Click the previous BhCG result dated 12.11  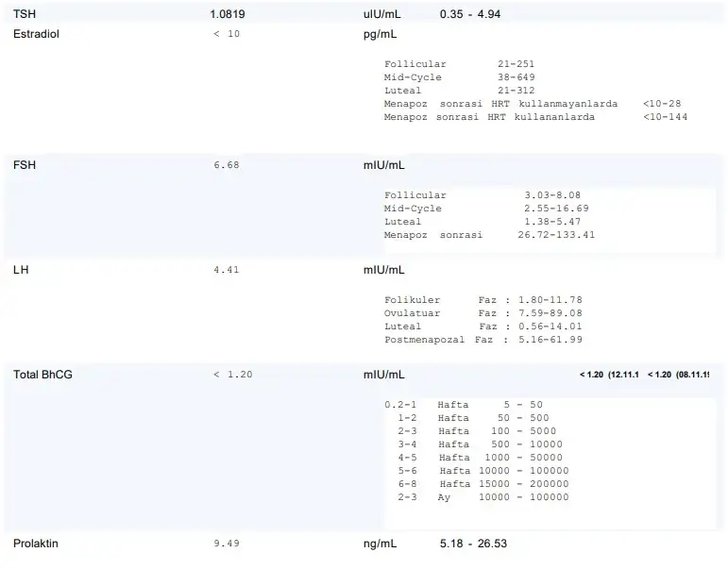(610, 376)
